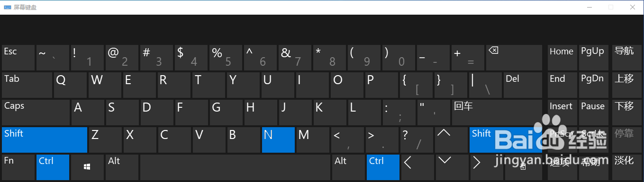The height and width of the screenshot is (182, 644).
Task: Click the highlighted N key
Action: point(278,139)
